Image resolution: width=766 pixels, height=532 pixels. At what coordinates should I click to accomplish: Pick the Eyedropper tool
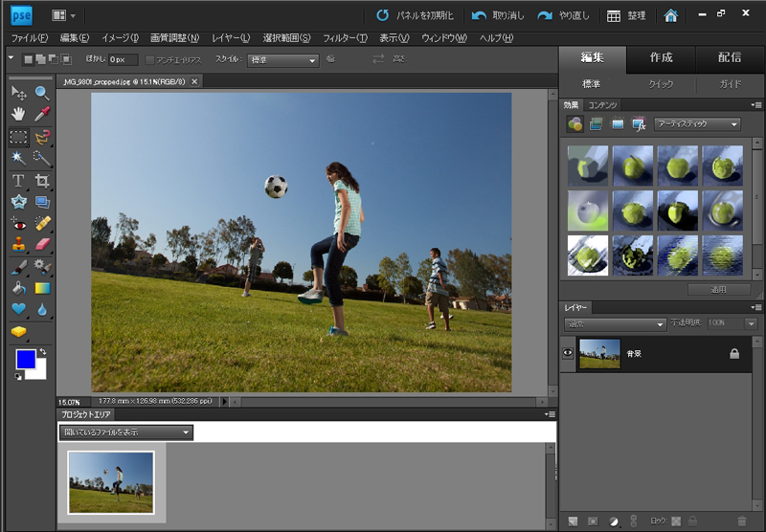click(42, 115)
